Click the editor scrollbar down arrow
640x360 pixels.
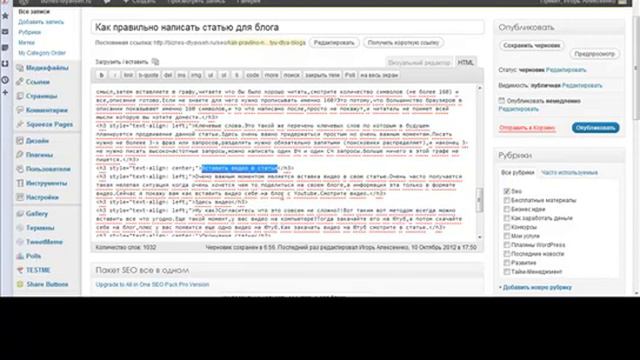[480, 237]
